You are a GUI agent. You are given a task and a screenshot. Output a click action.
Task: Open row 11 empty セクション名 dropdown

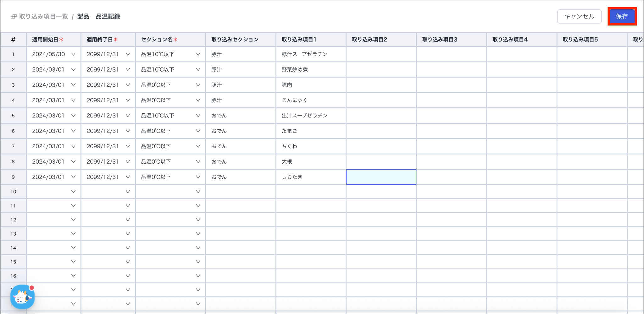[x=170, y=206]
